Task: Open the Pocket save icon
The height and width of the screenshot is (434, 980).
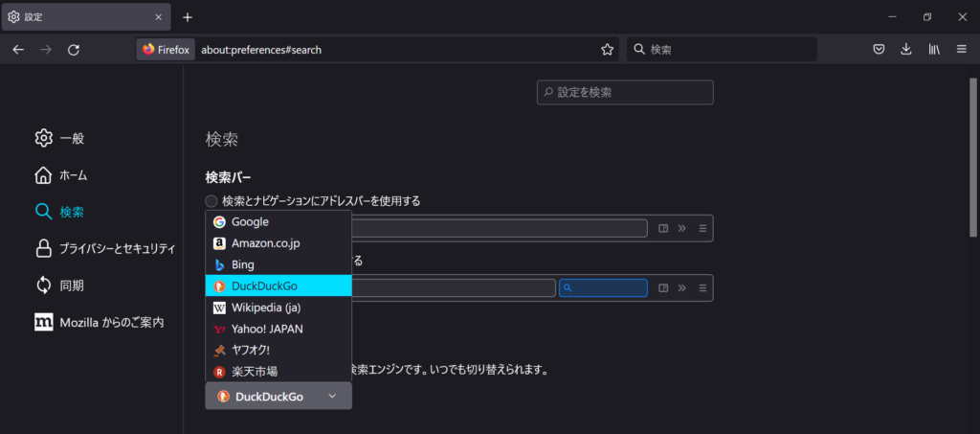Action: pos(879,50)
